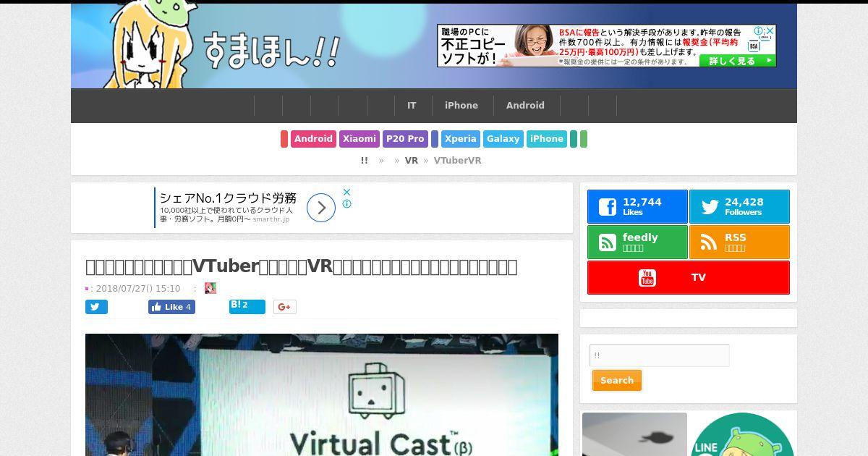Open the red YouTube TV button
868x456 pixels.
click(689, 278)
